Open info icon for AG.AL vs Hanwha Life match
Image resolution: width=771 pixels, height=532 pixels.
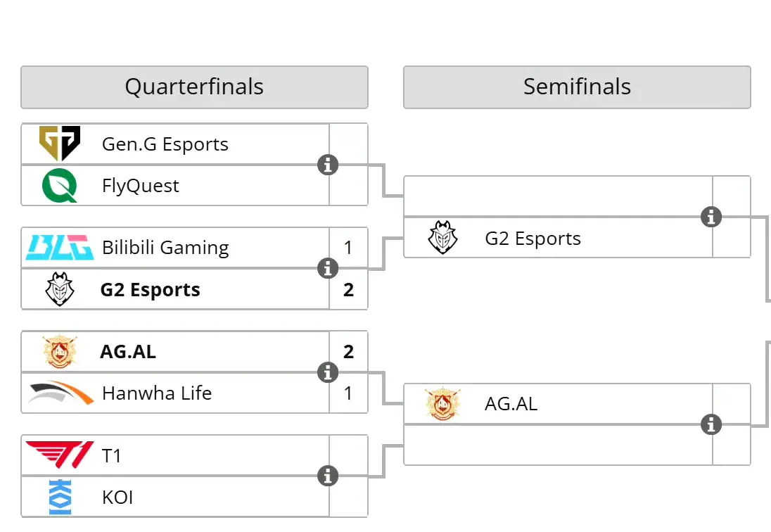[x=328, y=372]
